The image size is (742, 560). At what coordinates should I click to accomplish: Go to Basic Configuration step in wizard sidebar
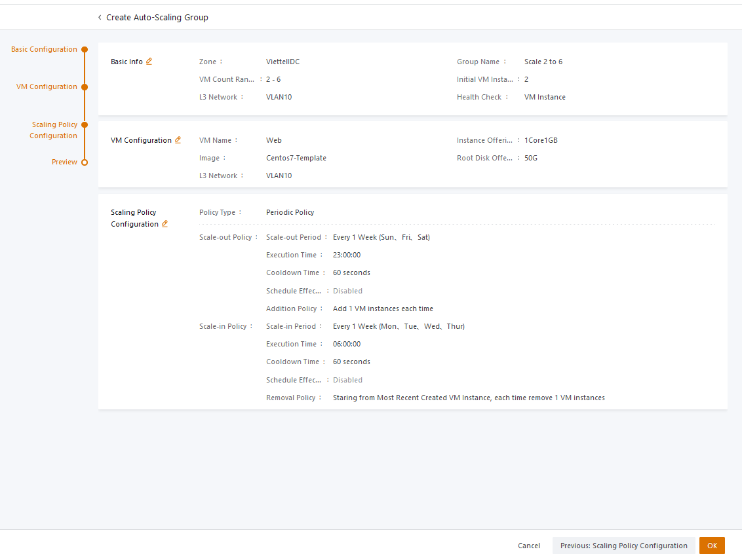[44, 49]
